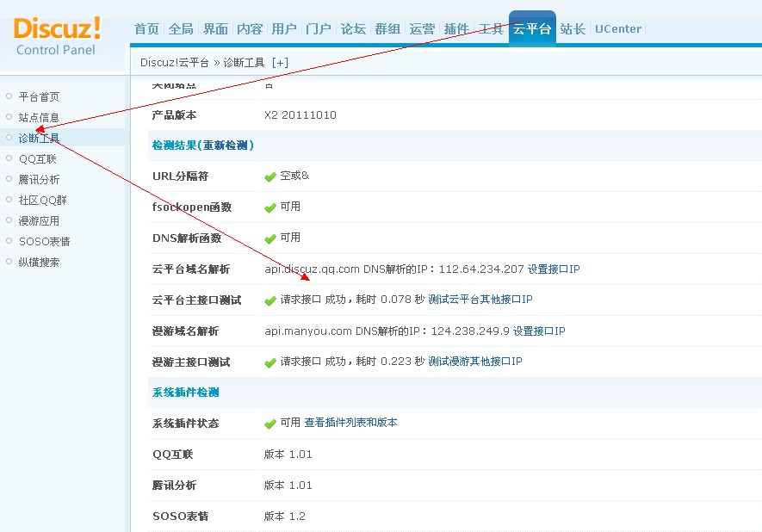Image resolution: width=762 pixels, height=532 pixels.
Task: Open the 界面 top menu
Action: pos(215,29)
